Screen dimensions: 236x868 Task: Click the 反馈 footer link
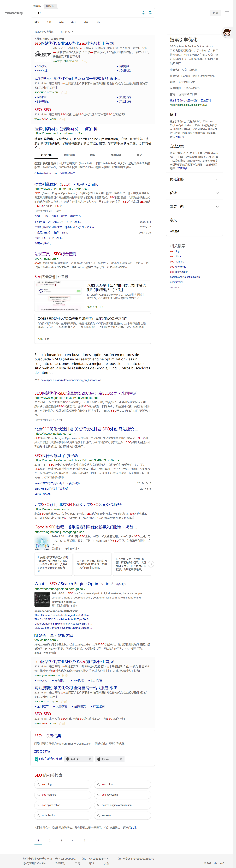[107, 863]
